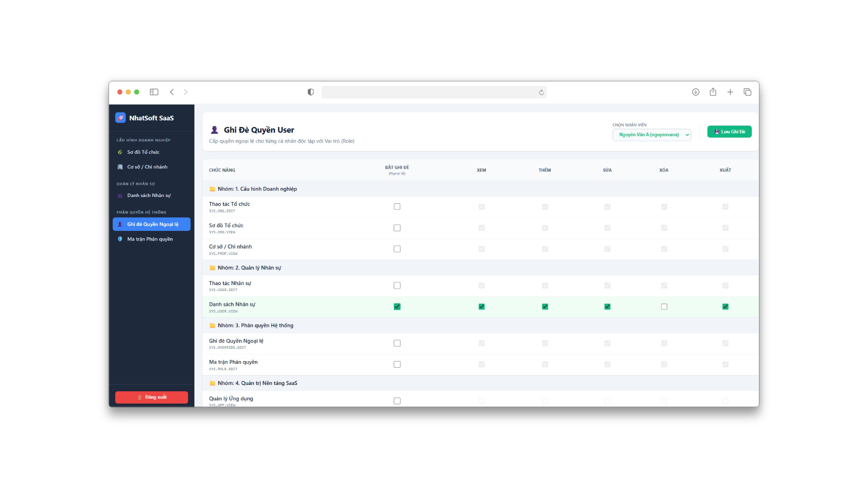Click the page reload icon in address bar
The image size is (868, 488).
coord(541,93)
